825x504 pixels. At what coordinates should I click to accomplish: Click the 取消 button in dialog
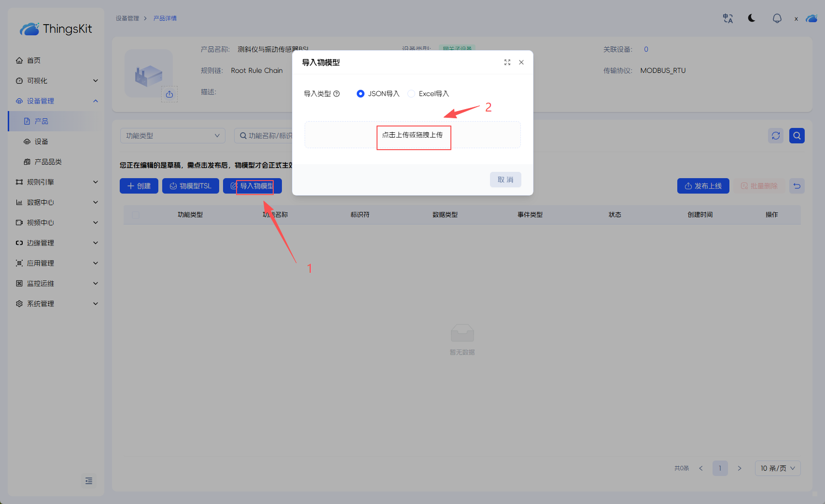[x=505, y=180]
